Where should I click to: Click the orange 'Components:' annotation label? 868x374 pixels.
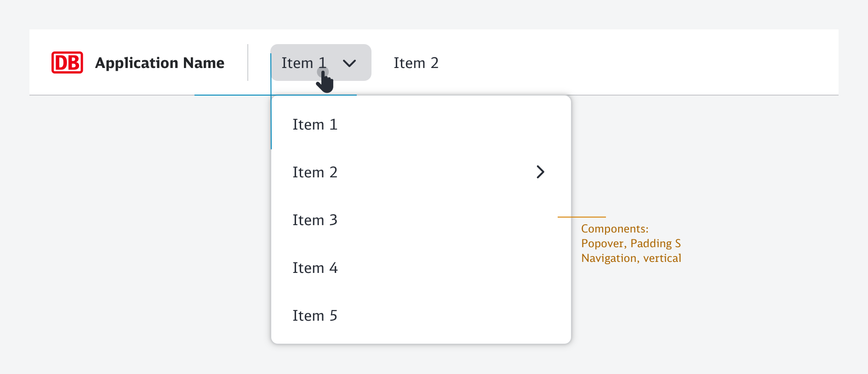pos(615,229)
